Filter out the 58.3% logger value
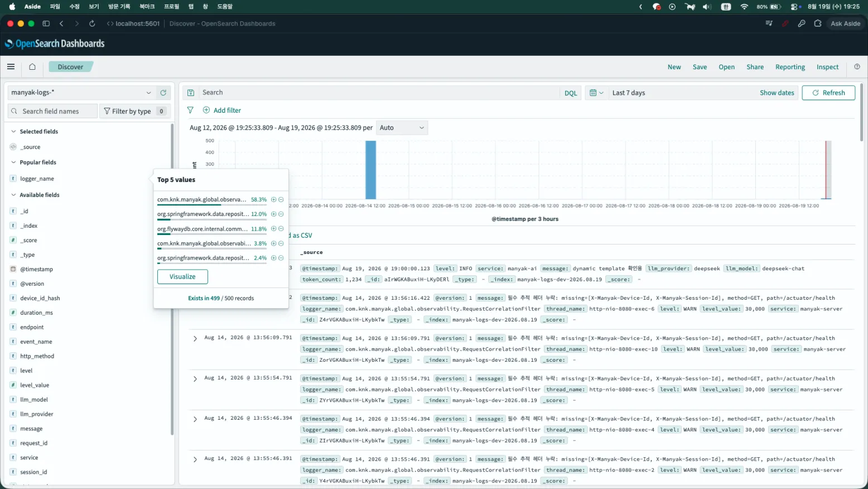 pos(281,199)
